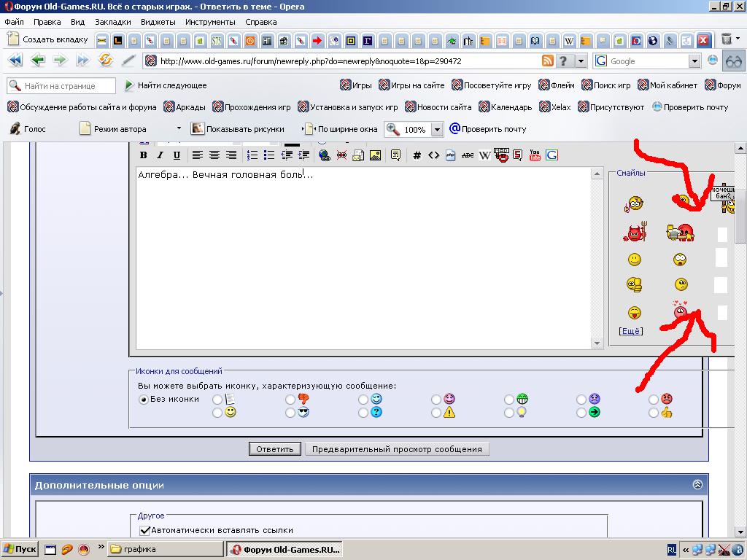Click 'Найти следующее' button
The height and width of the screenshot is (560, 747).
(166, 85)
